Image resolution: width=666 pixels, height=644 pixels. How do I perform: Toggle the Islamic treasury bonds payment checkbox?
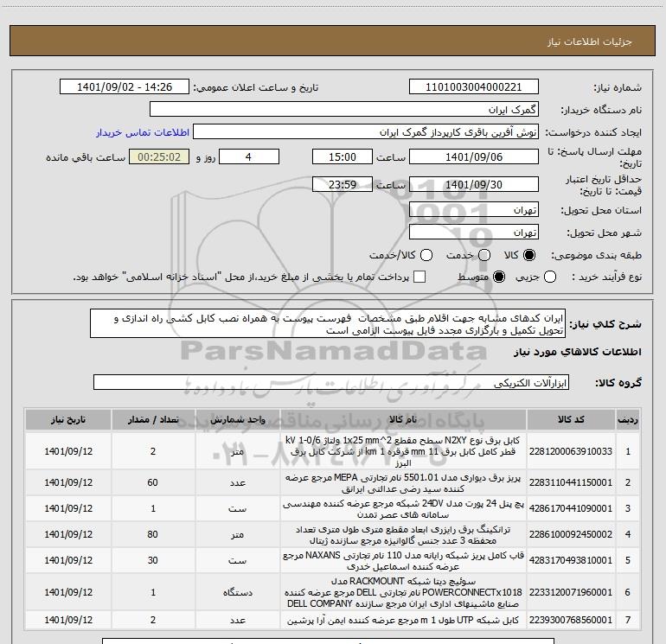(x=419, y=277)
